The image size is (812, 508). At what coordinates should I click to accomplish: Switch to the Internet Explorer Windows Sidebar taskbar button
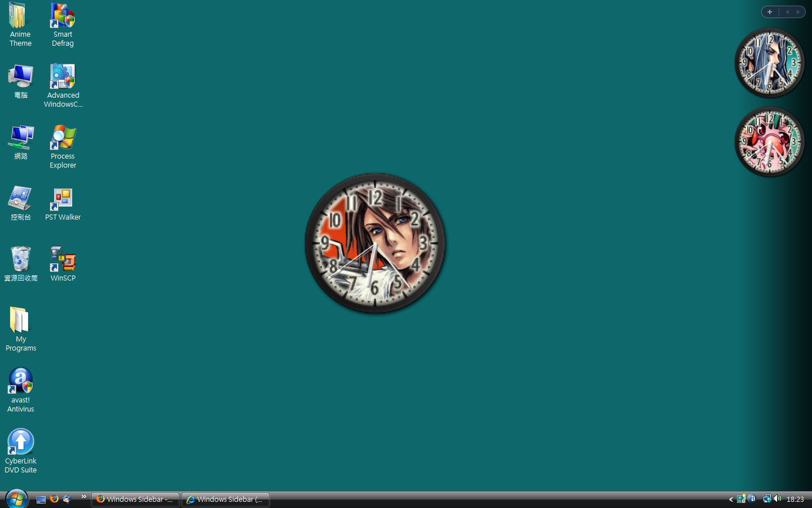pyautogui.click(x=226, y=500)
